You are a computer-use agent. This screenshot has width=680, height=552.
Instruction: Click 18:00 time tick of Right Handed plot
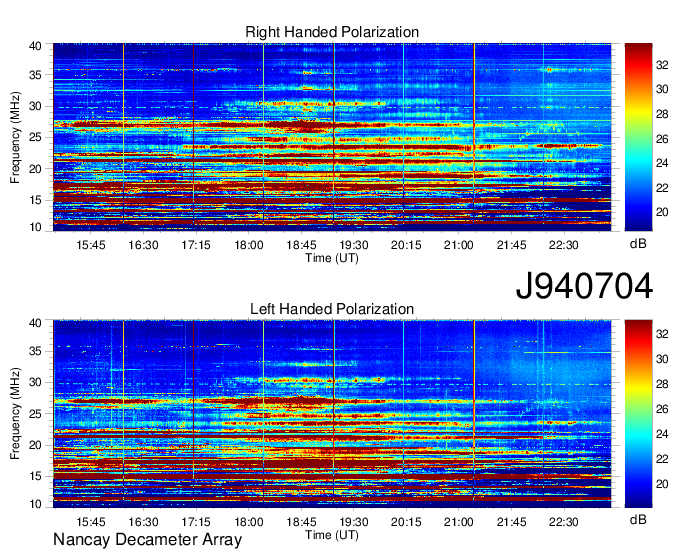249,245
